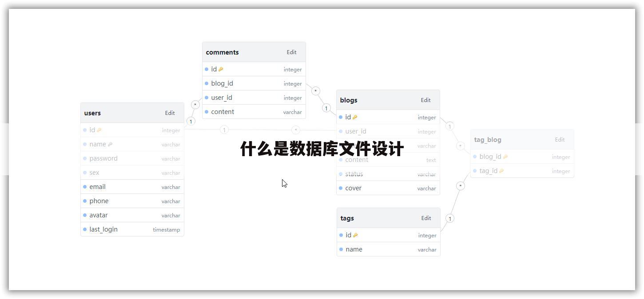Select the users table header title
Screen dimensions: 644x299
tap(92, 113)
